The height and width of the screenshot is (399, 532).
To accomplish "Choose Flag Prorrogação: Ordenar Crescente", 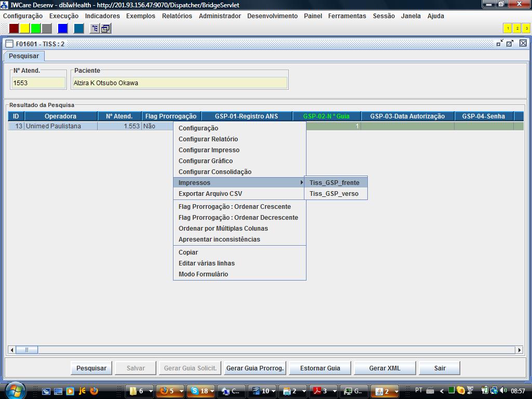I will (240, 207).
